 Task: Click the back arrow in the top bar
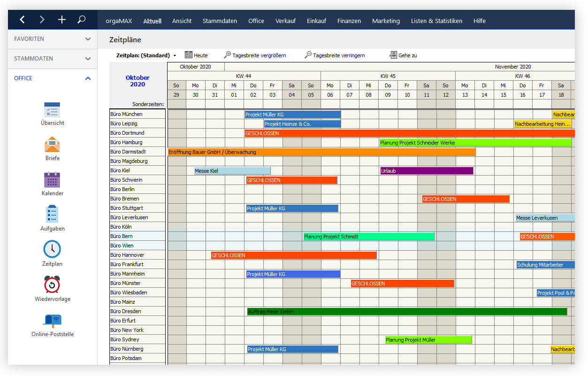coord(22,20)
